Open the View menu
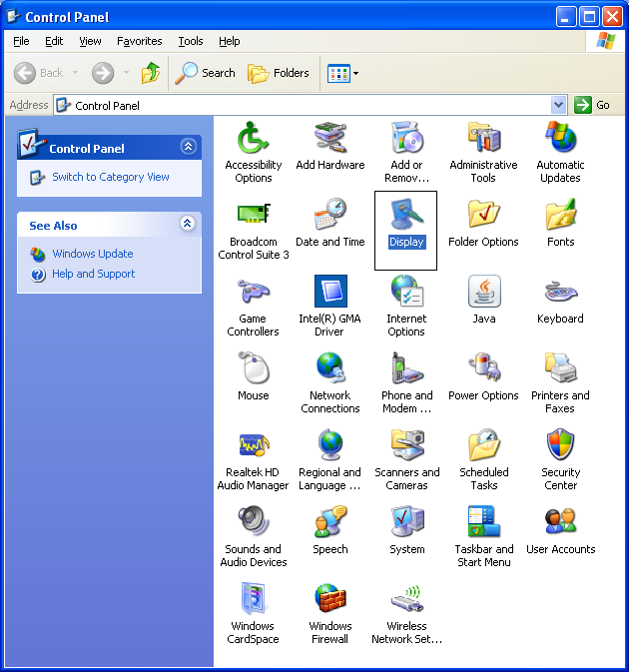This screenshot has height=672, width=629. (x=90, y=41)
